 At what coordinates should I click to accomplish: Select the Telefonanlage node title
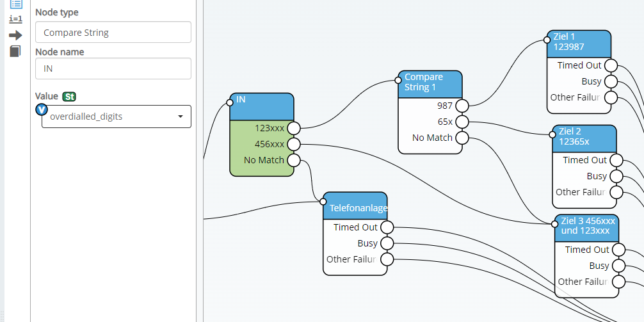[x=357, y=207]
